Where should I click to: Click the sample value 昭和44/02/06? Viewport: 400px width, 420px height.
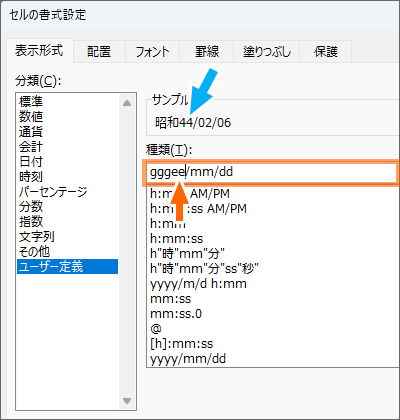coord(193,123)
